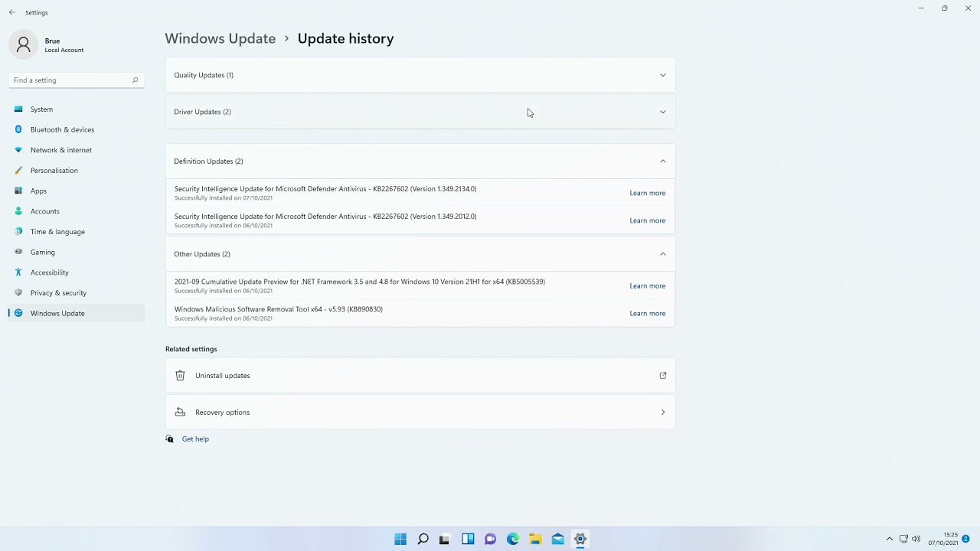This screenshot has height=551, width=980.
Task: Click the Get help headset icon
Action: pyautogui.click(x=170, y=439)
